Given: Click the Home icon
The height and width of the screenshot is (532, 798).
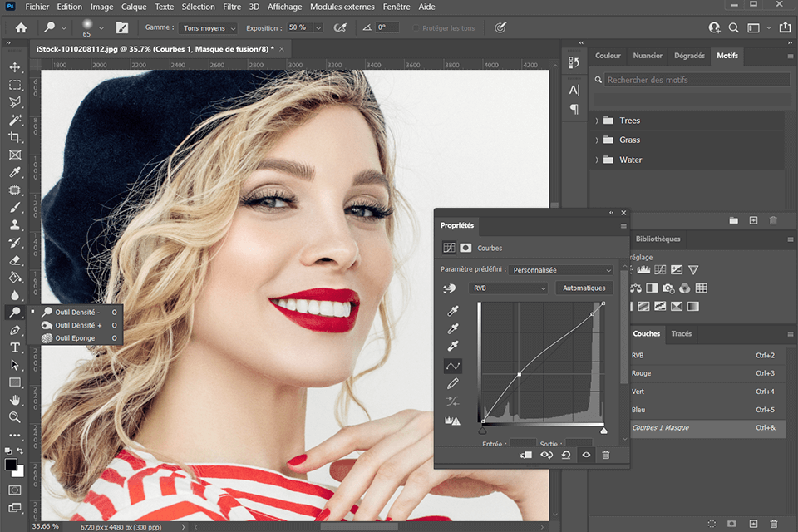Looking at the screenshot, I should [21, 27].
